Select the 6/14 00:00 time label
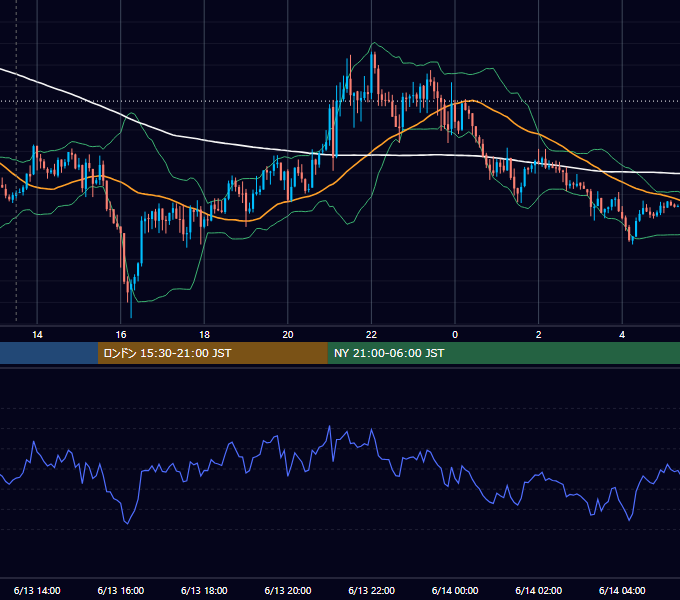 click(455, 590)
